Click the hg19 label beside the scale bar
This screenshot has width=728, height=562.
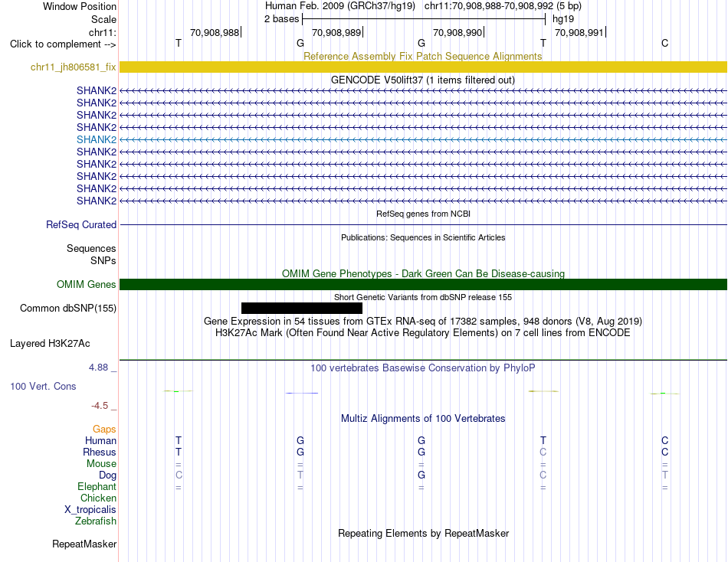point(563,19)
